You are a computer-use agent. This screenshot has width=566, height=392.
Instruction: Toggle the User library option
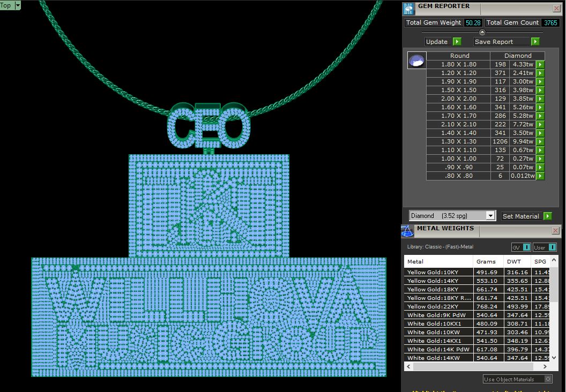tap(552, 247)
